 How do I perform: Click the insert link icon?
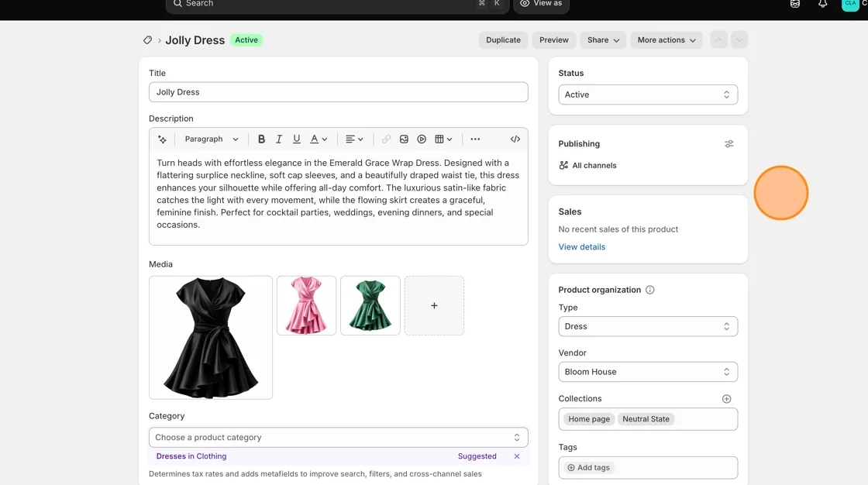pos(387,139)
